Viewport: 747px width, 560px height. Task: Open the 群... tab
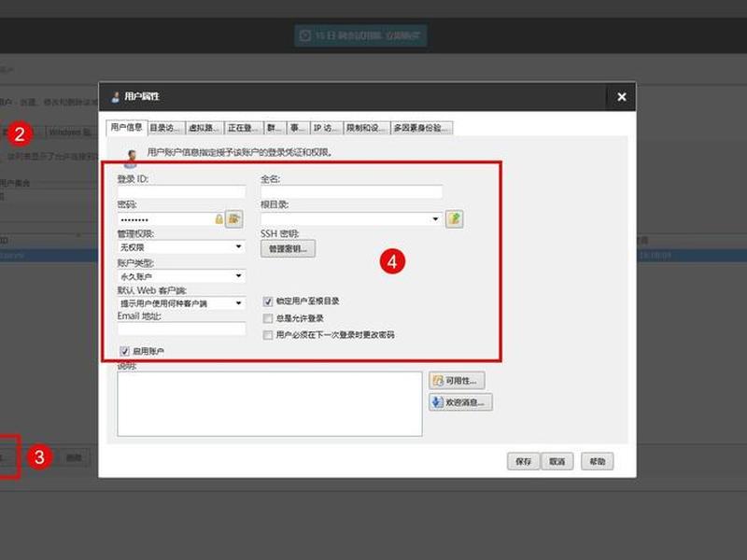pos(275,128)
